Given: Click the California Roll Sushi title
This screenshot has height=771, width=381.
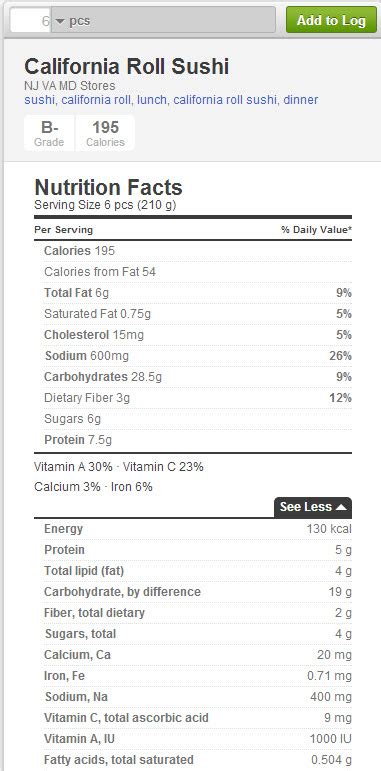Looking at the screenshot, I should point(127,66).
